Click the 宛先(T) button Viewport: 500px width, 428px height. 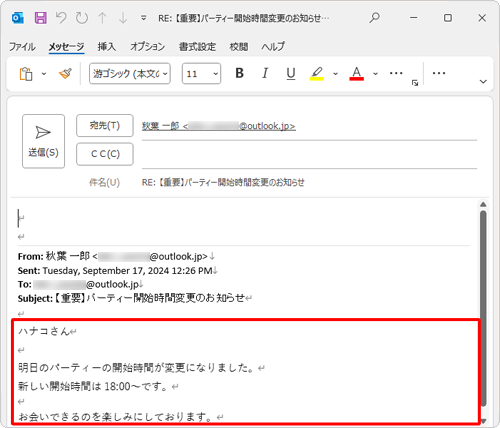click(x=105, y=126)
